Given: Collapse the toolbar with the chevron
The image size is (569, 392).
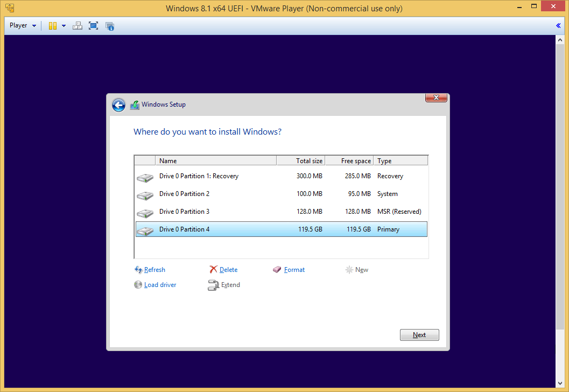Looking at the screenshot, I should coord(557,25).
